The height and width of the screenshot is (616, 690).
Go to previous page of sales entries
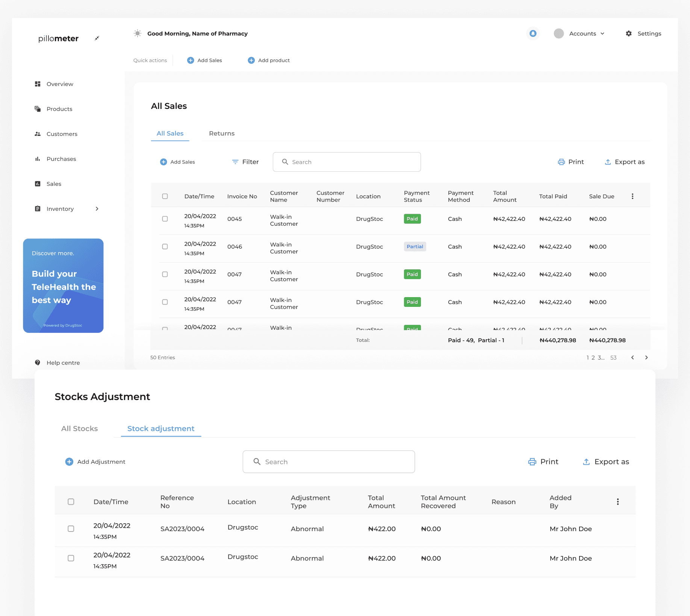[632, 357]
